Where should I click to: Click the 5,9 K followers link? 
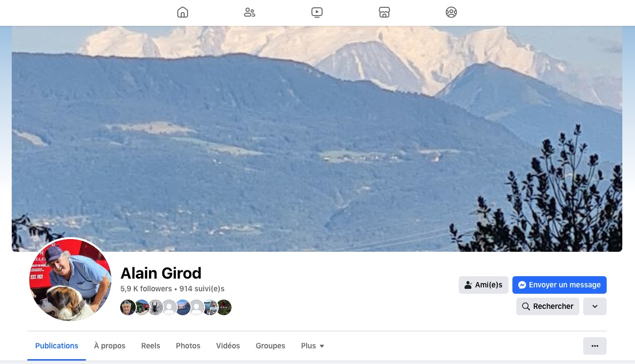(x=146, y=289)
